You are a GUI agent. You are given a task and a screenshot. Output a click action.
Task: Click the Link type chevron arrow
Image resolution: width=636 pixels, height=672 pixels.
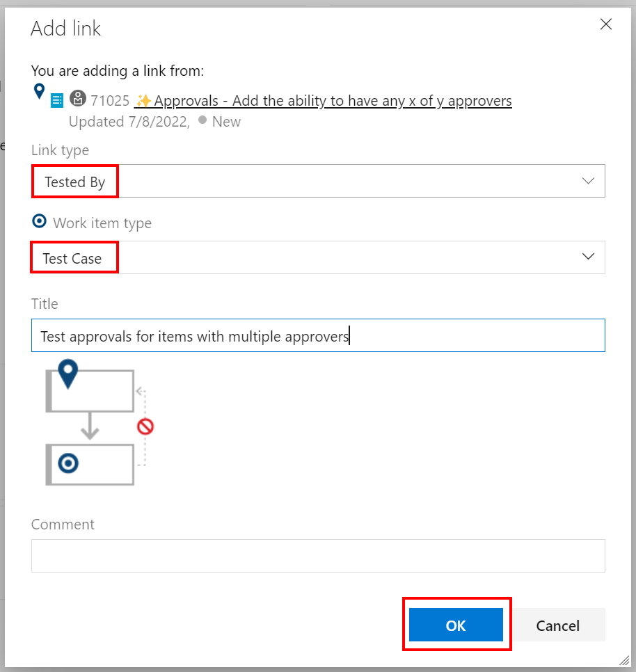point(588,181)
